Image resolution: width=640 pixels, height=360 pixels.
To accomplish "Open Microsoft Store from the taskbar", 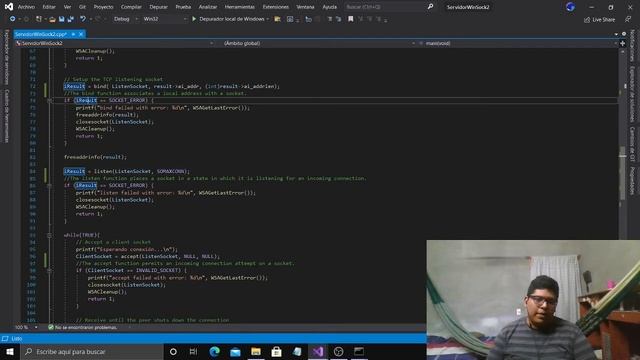I will tap(276, 351).
